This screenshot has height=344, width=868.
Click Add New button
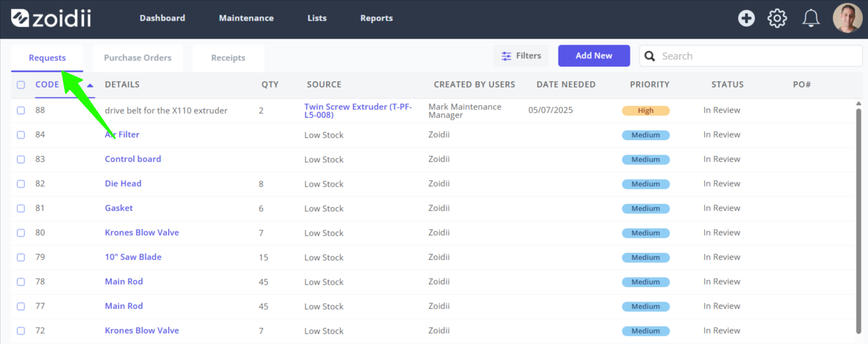tap(594, 56)
